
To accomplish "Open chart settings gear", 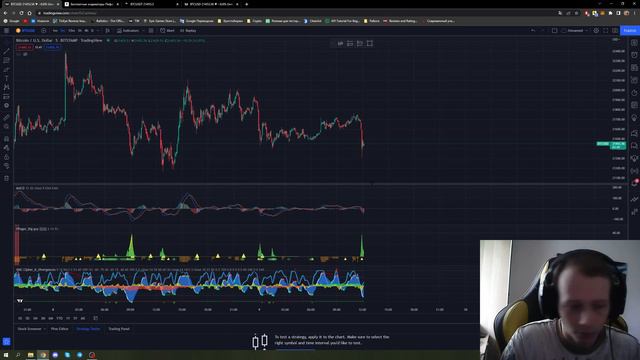I will click(596, 31).
